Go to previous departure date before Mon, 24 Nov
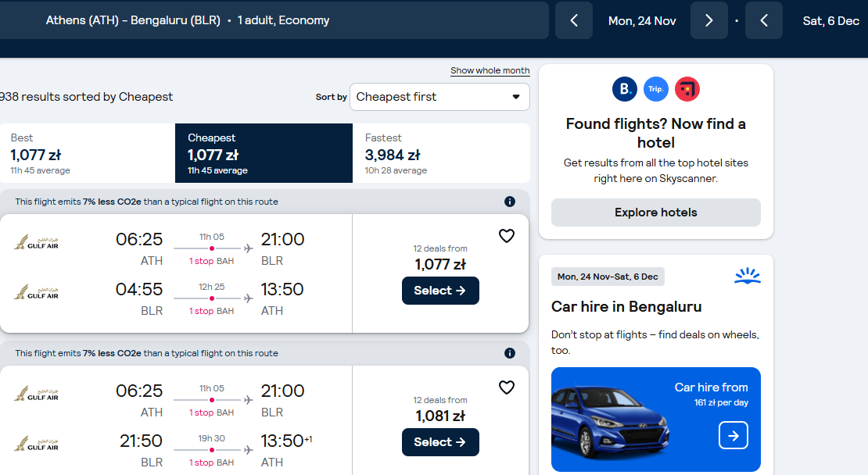This screenshot has width=868, height=475. point(574,20)
